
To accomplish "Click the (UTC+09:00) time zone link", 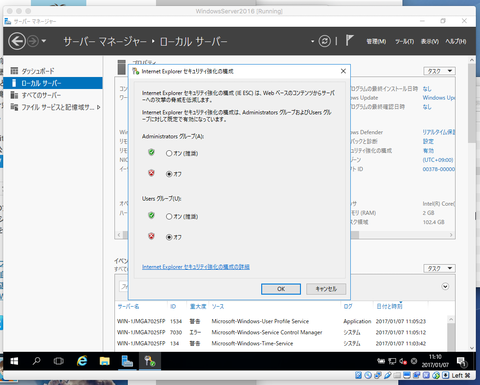I will click(x=438, y=160).
